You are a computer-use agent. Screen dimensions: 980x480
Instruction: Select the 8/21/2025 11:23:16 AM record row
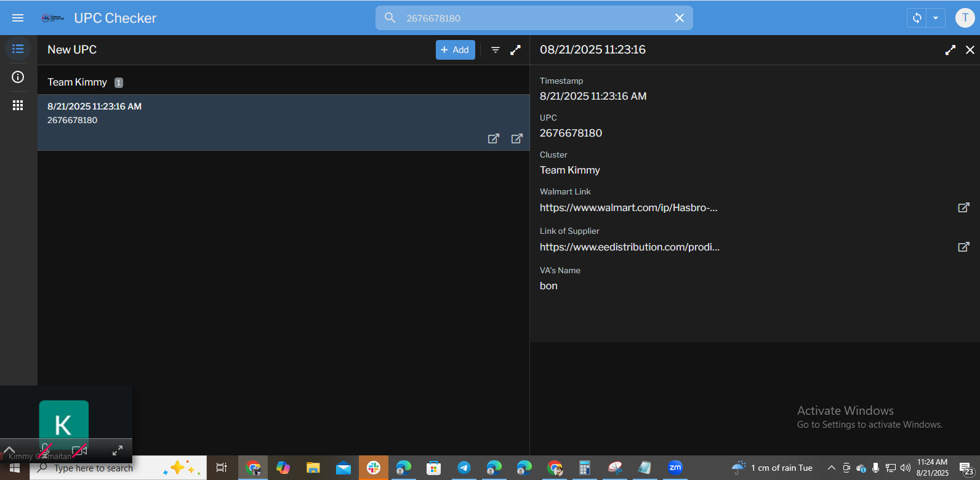click(246, 114)
